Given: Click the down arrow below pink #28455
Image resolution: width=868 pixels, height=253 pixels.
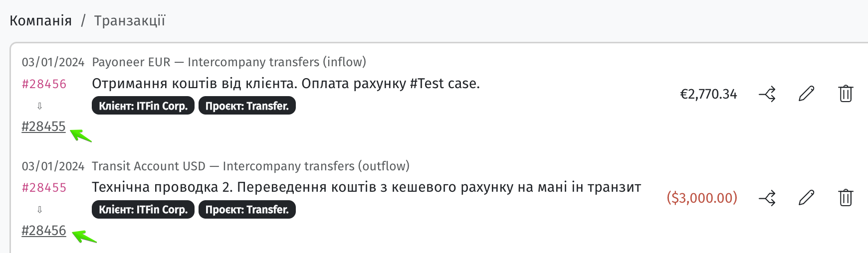Looking at the screenshot, I should 40,210.
